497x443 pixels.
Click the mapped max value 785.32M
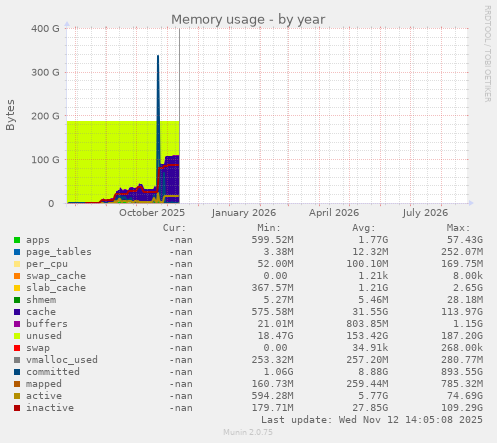462,384
